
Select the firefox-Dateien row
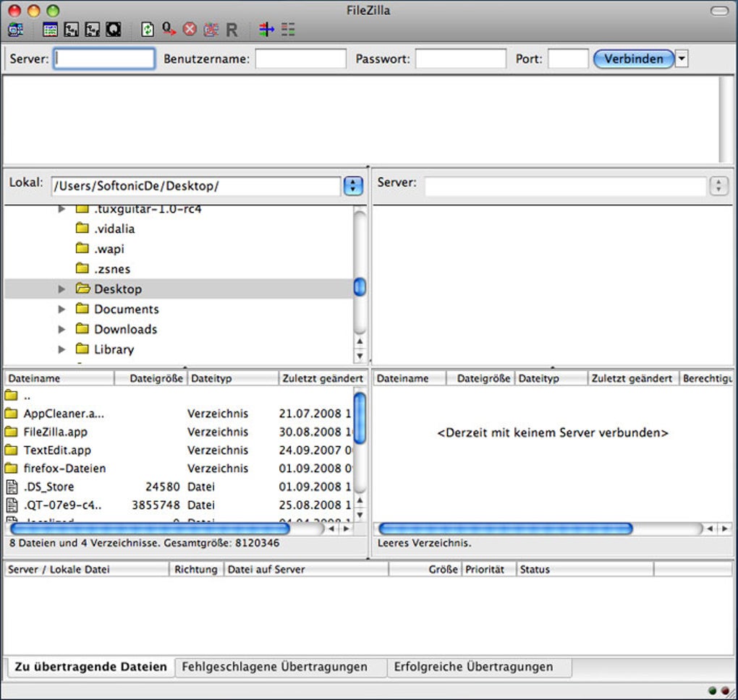pos(179,469)
